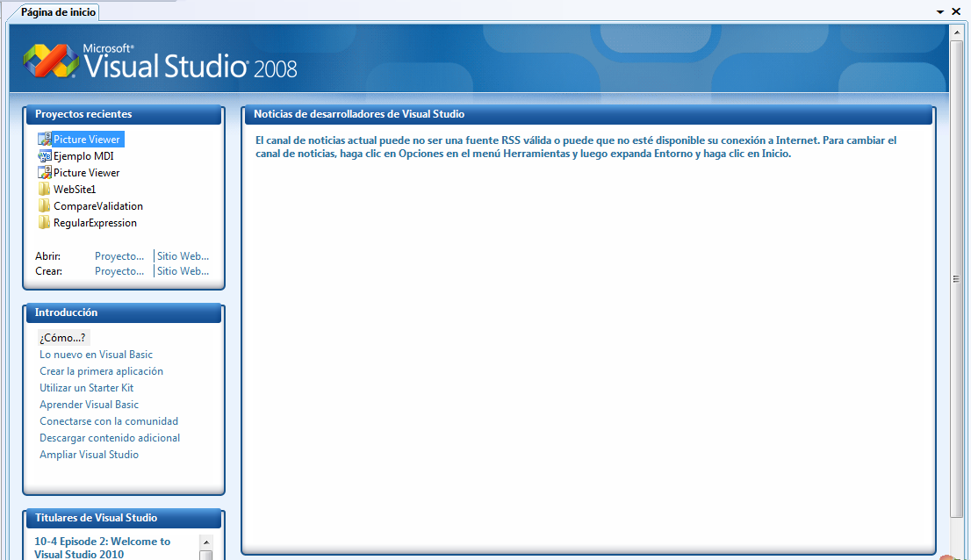Open Crear la primera aplicación link
Image resolution: width=971 pixels, height=560 pixels.
click(101, 371)
